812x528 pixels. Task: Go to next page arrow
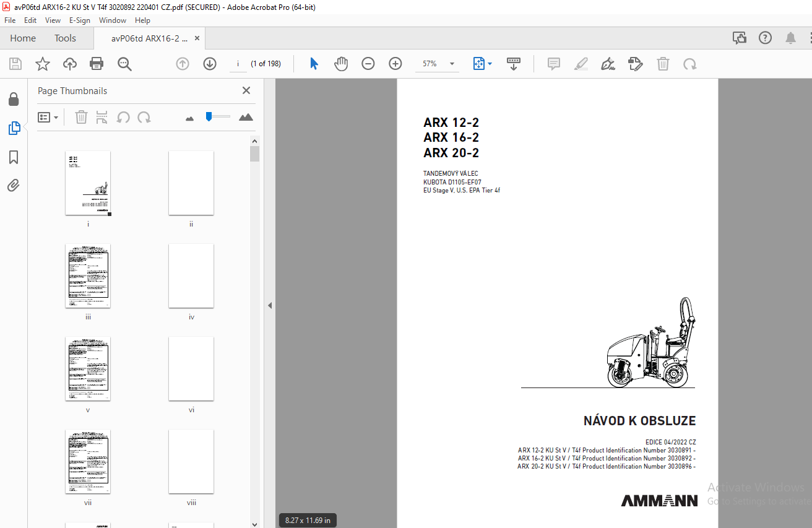210,64
